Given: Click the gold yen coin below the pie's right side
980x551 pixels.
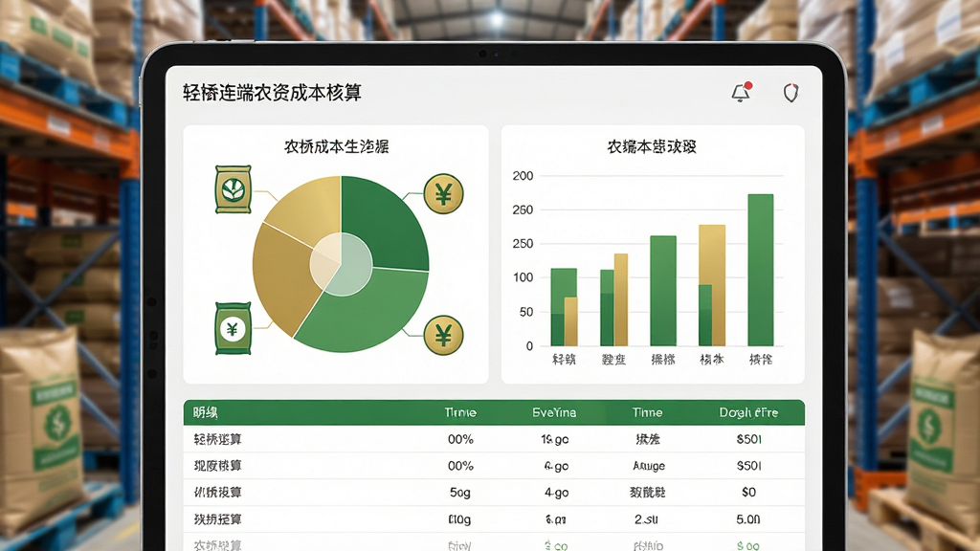Looking at the screenshot, I should point(443,336).
